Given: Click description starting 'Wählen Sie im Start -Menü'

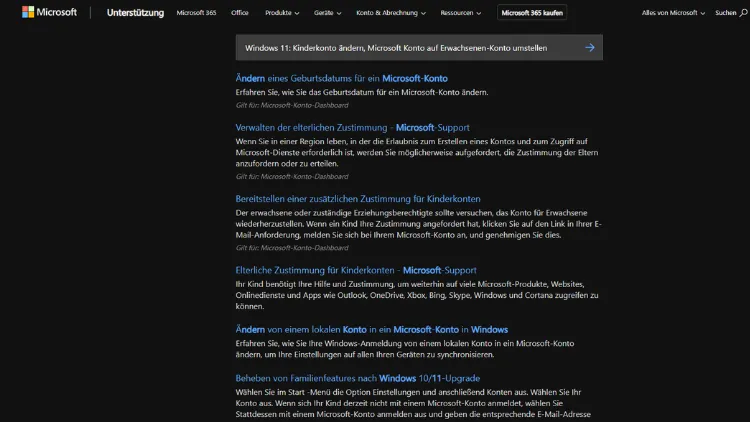Looking at the screenshot, I should (413, 403).
